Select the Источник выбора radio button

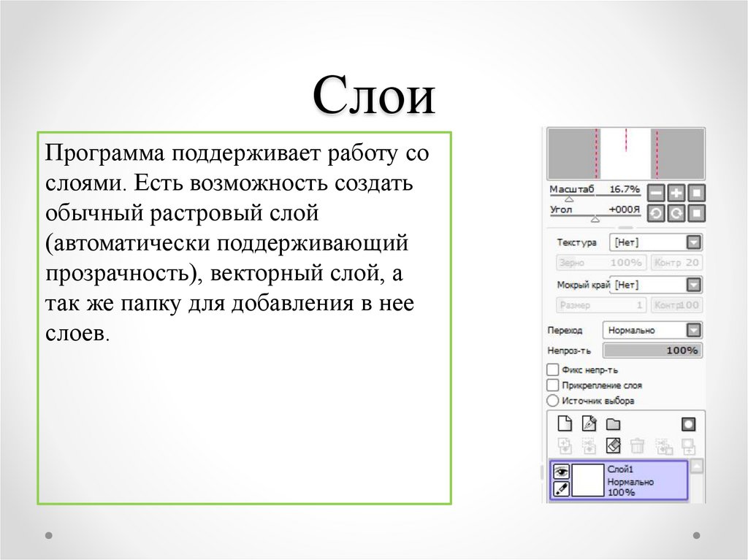pos(553,401)
